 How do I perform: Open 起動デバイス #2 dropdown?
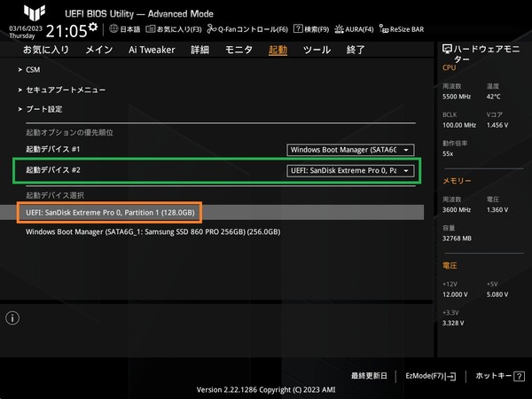(350, 170)
